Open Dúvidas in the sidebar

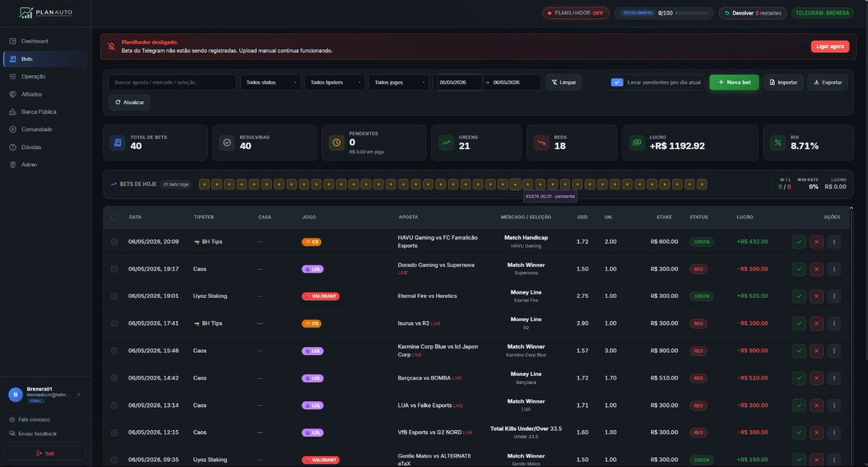tap(46, 147)
